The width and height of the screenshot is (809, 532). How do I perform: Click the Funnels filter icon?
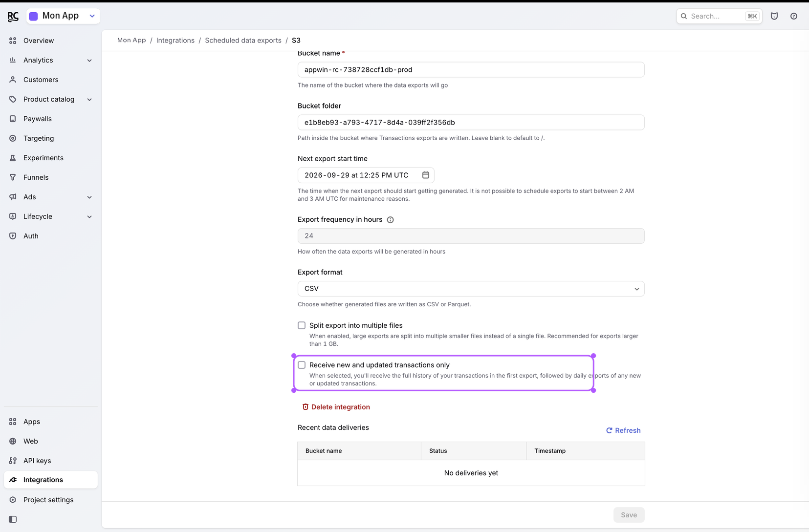[13, 177]
